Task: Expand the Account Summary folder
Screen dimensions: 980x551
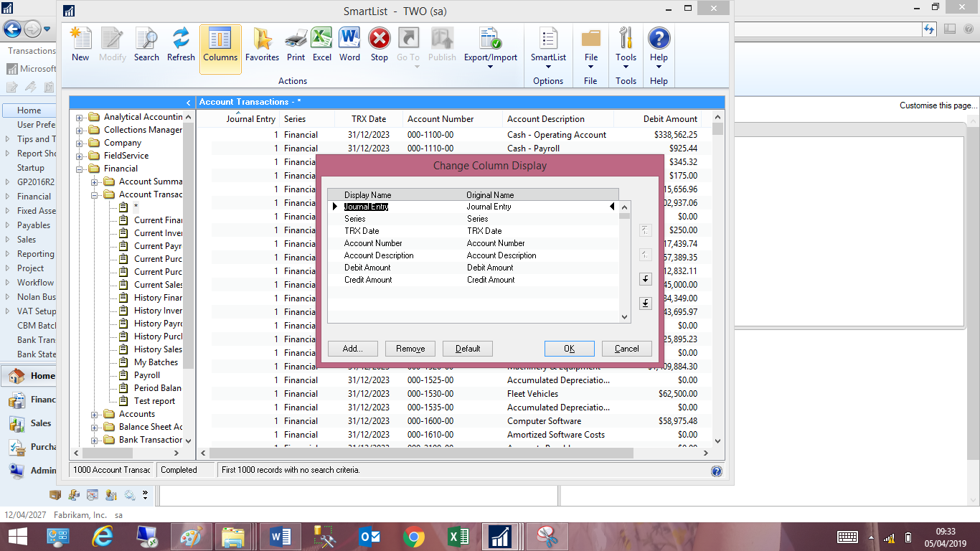Action: pos(95,182)
